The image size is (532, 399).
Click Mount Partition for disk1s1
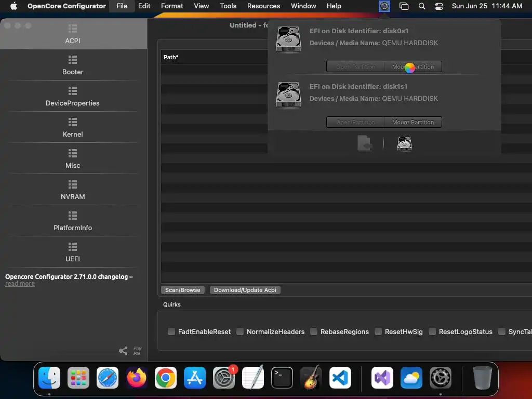tap(413, 122)
